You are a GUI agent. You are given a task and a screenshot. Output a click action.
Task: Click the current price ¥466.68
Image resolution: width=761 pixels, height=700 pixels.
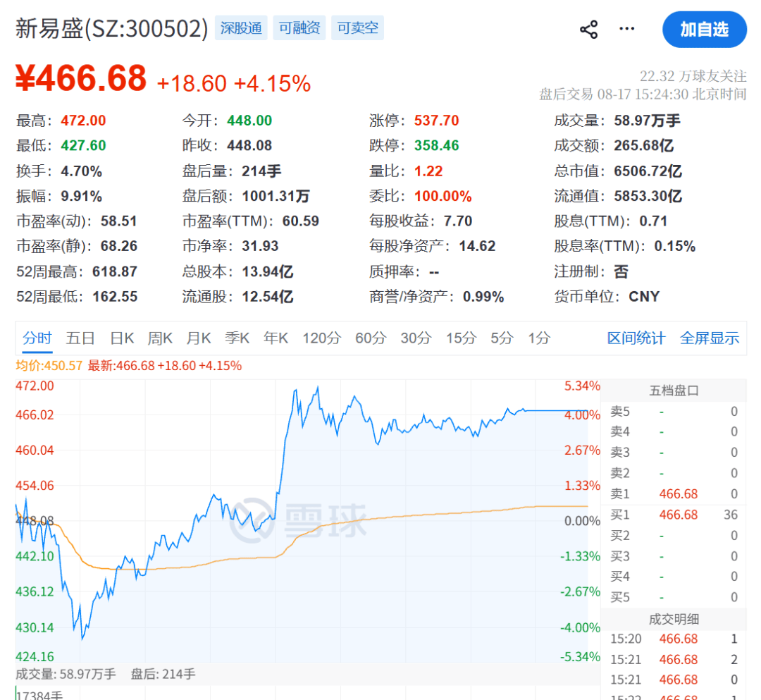point(81,79)
